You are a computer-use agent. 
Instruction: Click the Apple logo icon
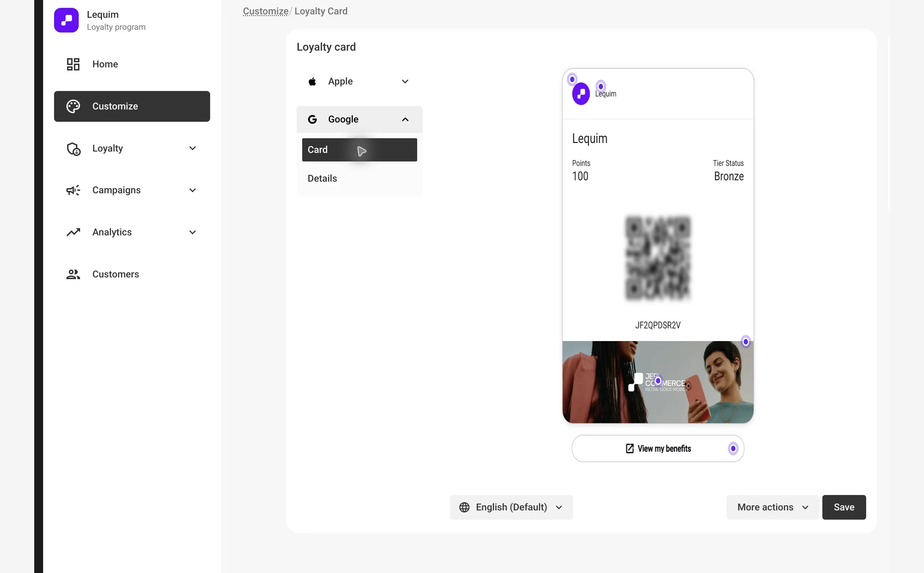pyautogui.click(x=312, y=81)
